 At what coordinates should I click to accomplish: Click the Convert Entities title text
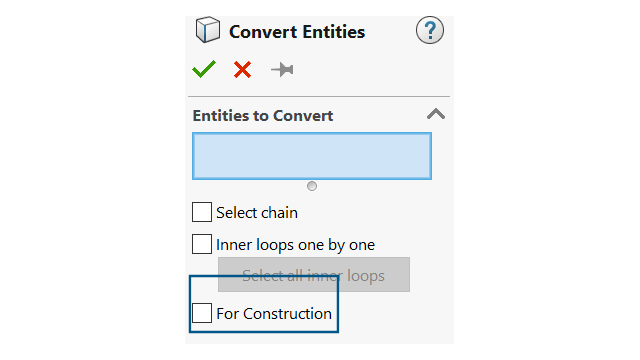297,32
